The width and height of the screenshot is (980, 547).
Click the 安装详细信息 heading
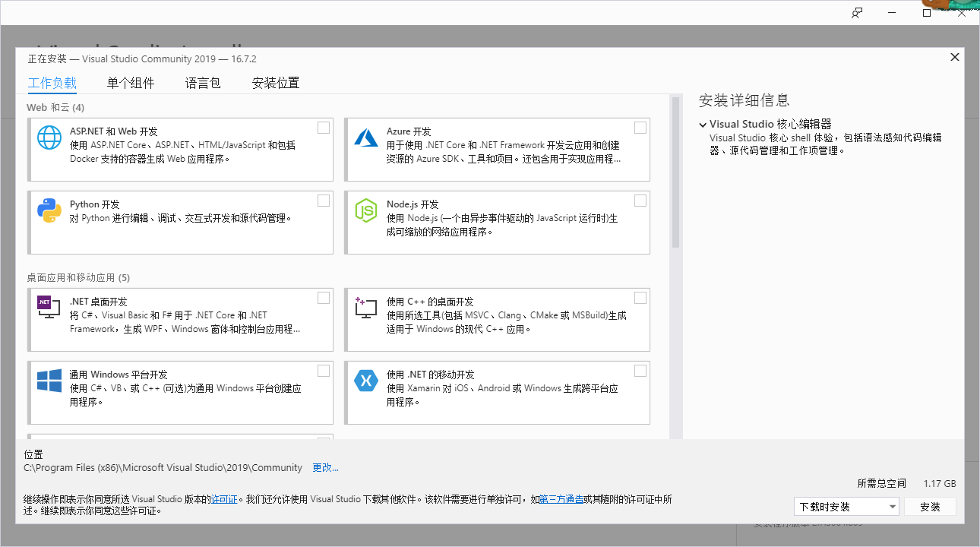coord(744,100)
